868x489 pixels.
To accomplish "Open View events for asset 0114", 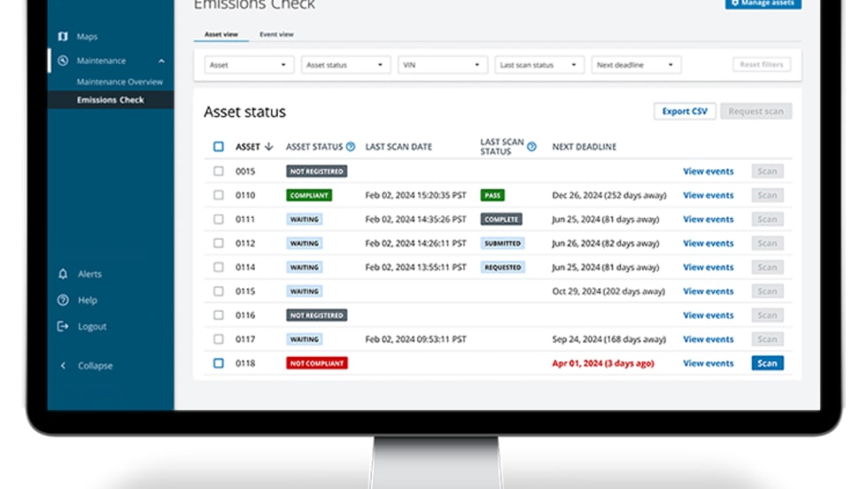I will coord(708,267).
